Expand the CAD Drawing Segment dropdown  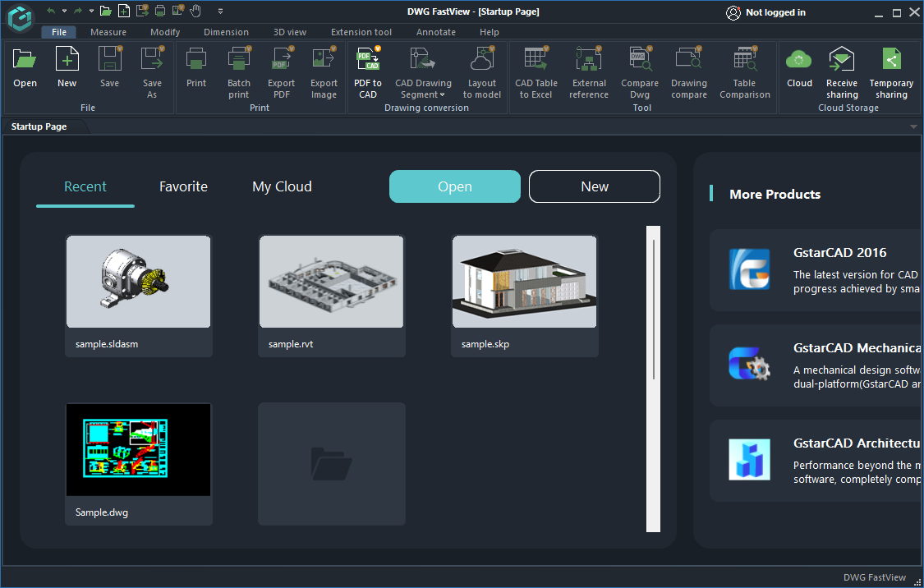pos(442,95)
